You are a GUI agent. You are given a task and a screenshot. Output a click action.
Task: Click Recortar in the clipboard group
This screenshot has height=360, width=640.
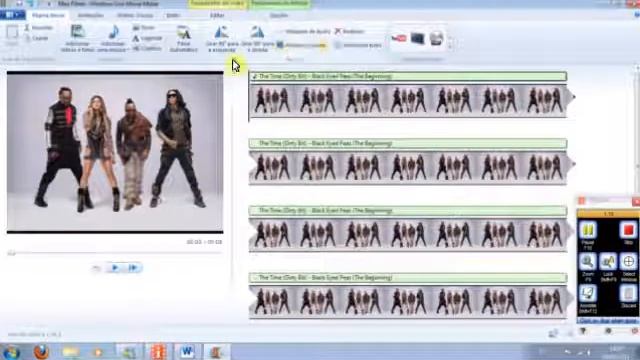(x=39, y=28)
